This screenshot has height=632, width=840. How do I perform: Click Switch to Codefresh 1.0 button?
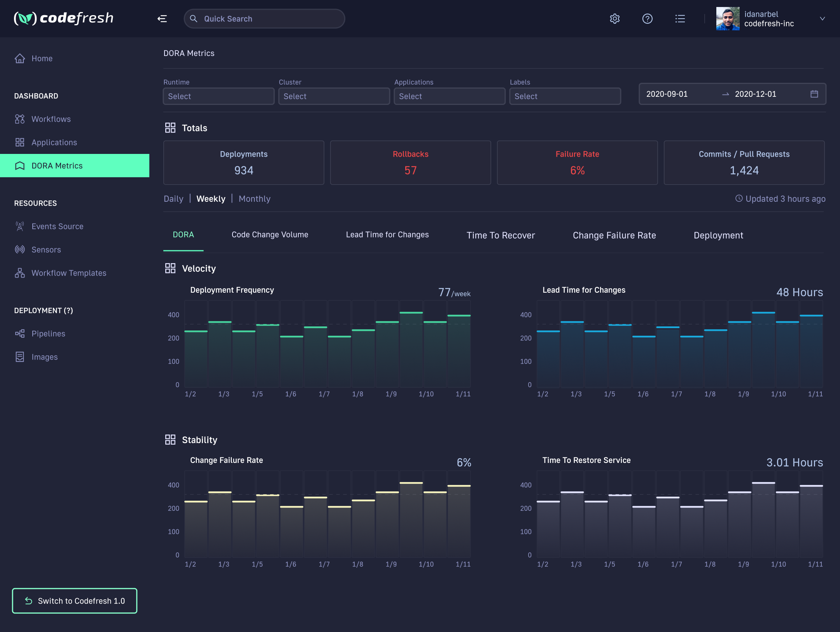75,601
